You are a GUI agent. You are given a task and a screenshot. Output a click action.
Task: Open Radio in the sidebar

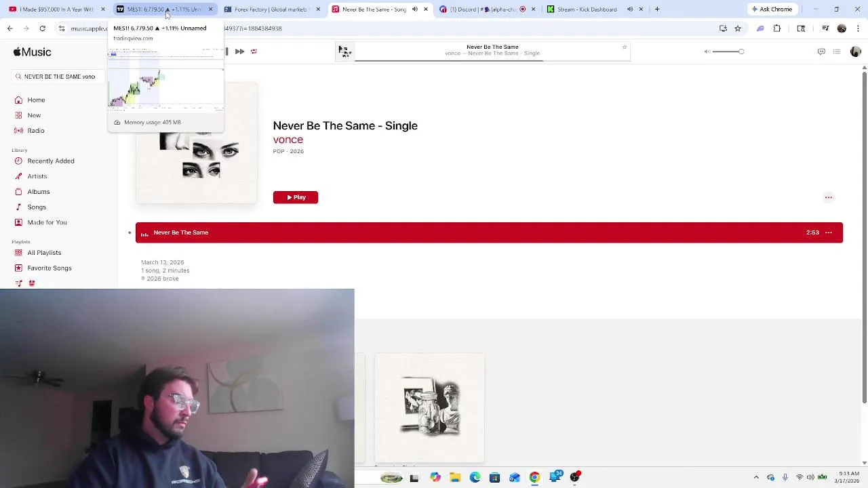(x=36, y=131)
